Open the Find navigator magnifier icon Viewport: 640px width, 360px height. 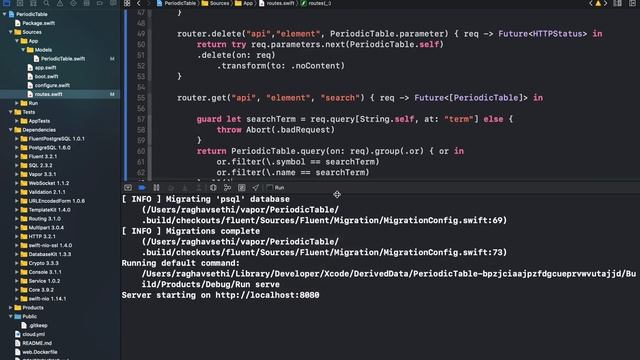click(x=47, y=3)
